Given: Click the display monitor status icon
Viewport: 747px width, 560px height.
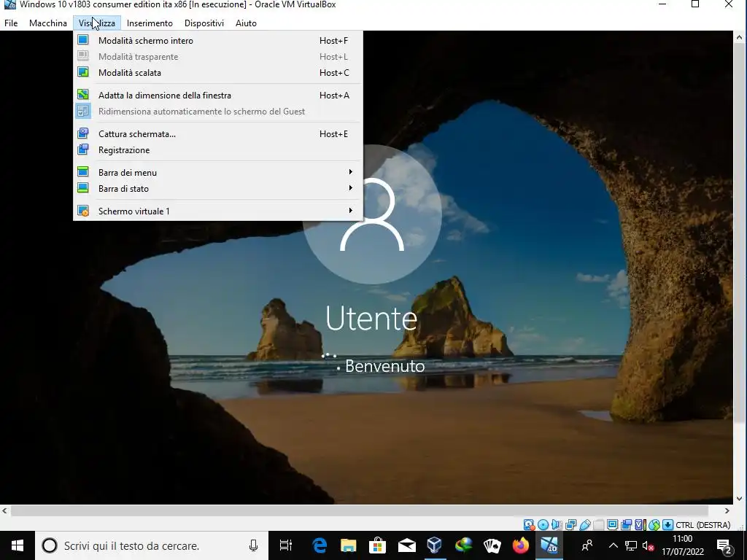Looking at the screenshot, I should point(613,525).
